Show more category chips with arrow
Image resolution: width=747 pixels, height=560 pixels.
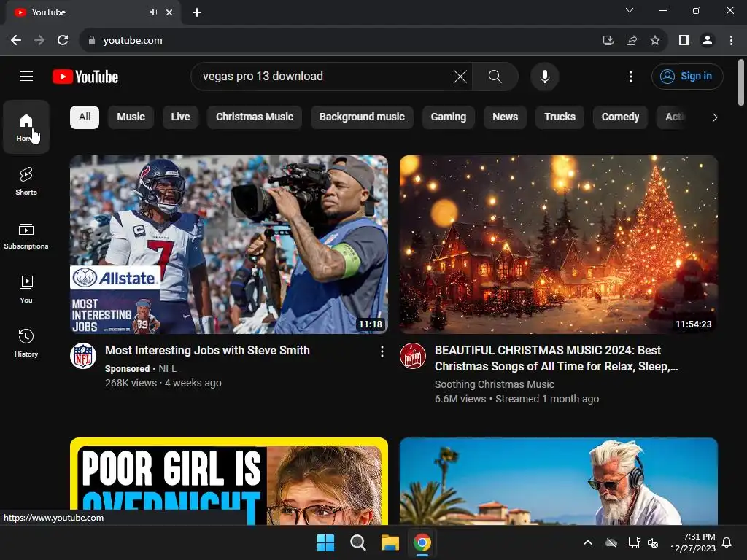714,117
